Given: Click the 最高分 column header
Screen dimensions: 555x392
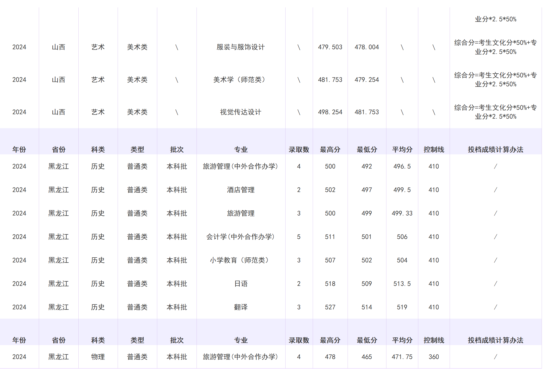Looking at the screenshot, I should click(331, 149).
